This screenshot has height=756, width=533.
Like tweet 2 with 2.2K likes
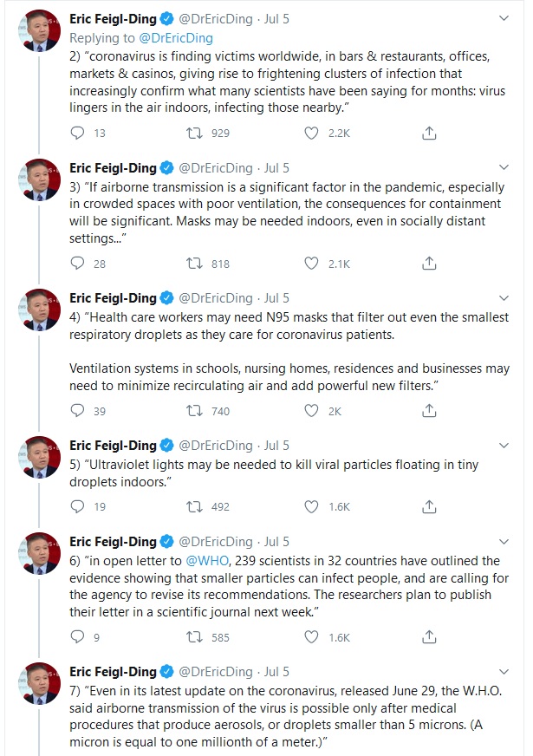312,133
